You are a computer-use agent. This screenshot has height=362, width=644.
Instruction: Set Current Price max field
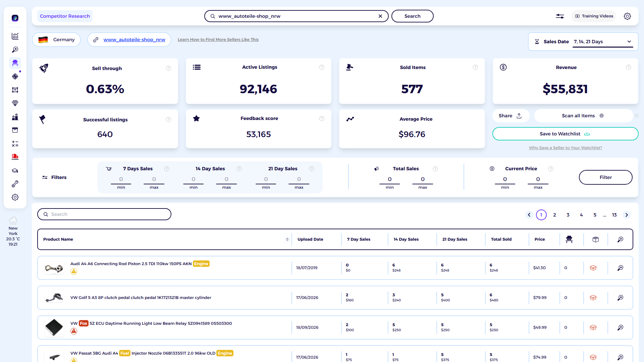pos(538,179)
